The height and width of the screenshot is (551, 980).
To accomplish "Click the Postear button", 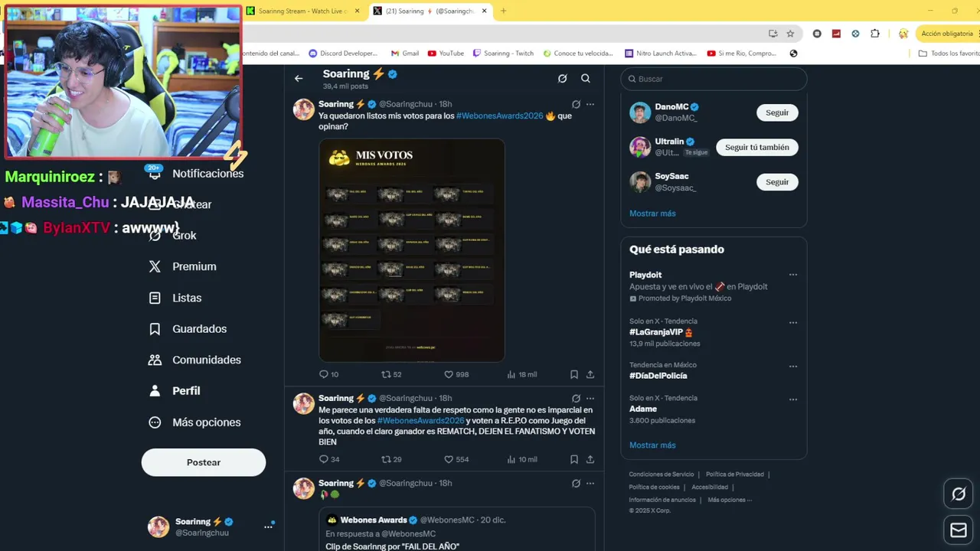I will click(204, 462).
